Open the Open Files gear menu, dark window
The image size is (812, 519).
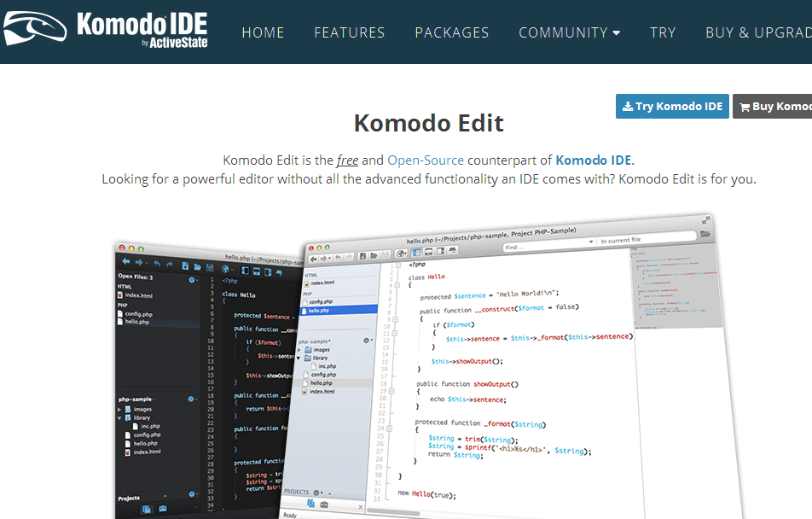pos(193,280)
